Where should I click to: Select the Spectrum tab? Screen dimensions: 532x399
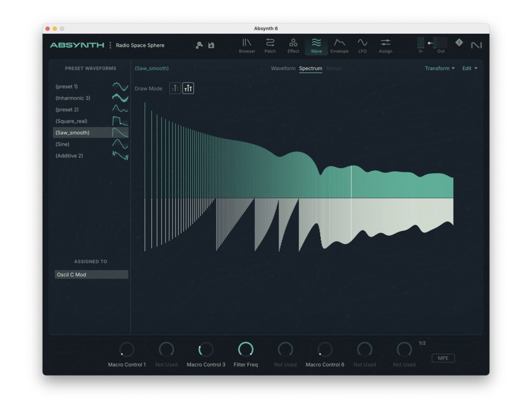310,68
